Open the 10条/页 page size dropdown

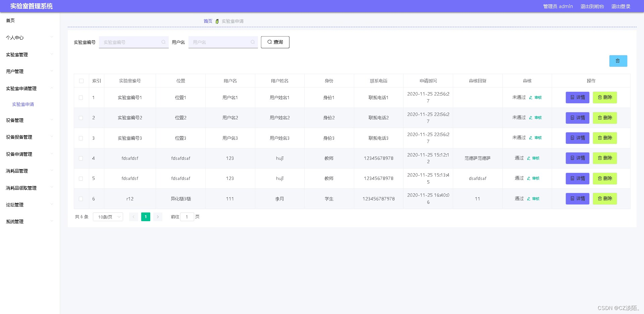(x=108, y=217)
